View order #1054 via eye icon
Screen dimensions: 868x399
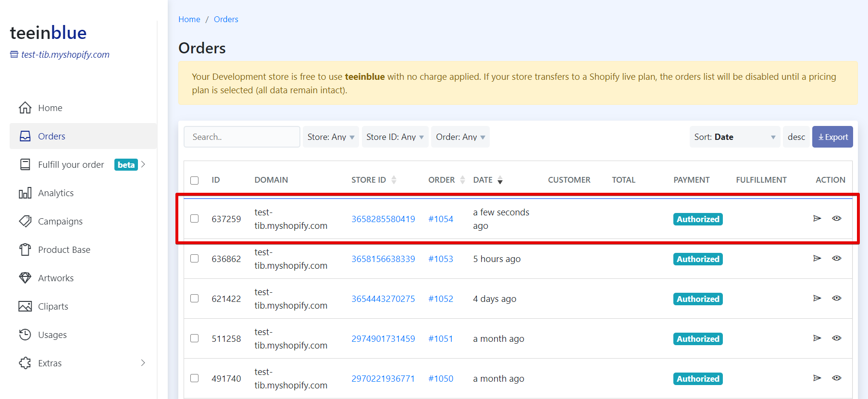point(837,218)
